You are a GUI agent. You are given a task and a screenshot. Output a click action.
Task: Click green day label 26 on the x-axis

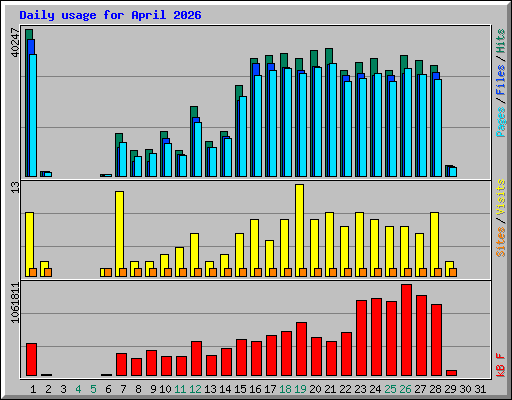pyautogui.click(x=405, y=389)
